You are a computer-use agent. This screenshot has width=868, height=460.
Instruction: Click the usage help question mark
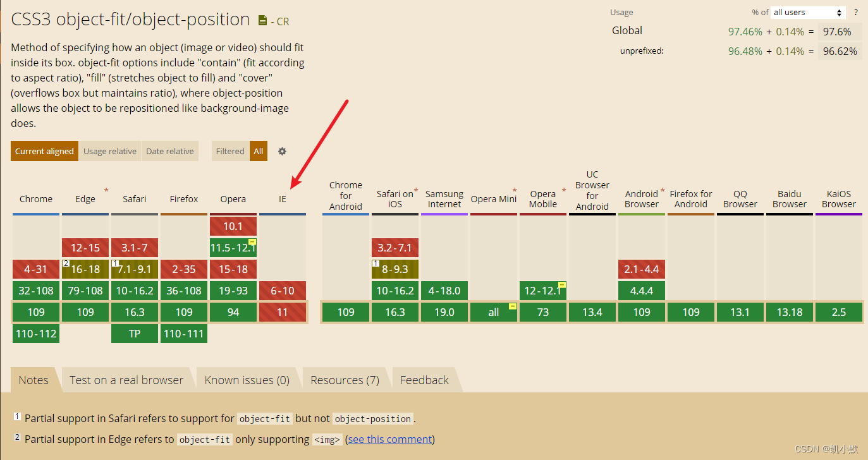856,13
